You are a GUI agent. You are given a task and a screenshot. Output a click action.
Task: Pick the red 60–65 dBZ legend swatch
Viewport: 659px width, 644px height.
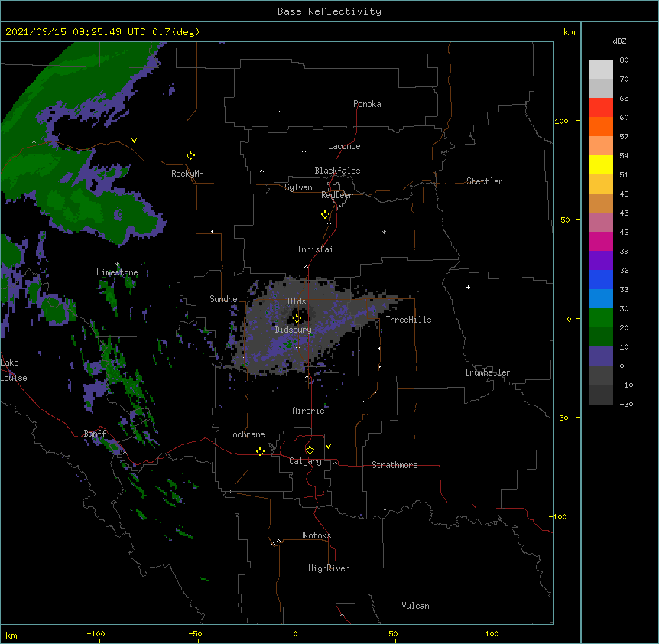(x=601, y=108)
